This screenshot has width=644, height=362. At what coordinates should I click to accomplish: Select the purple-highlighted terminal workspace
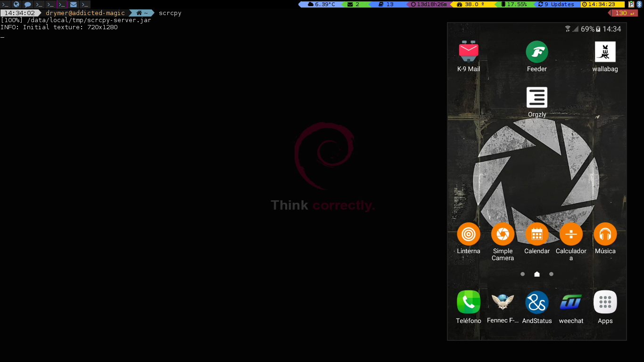point(62,4)
